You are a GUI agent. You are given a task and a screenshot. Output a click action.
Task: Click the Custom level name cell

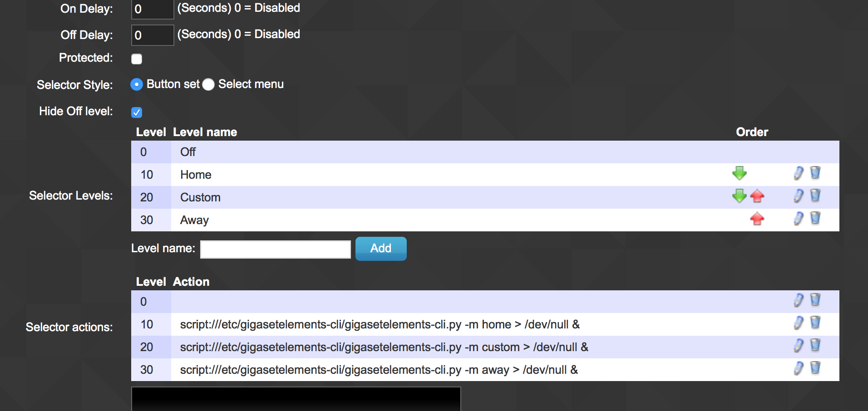[200, 197]
